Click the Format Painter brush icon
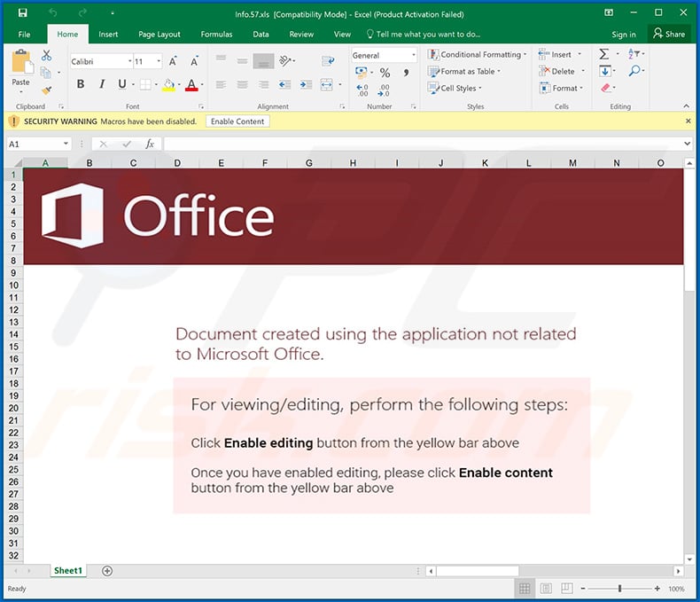 click(46, 90)
